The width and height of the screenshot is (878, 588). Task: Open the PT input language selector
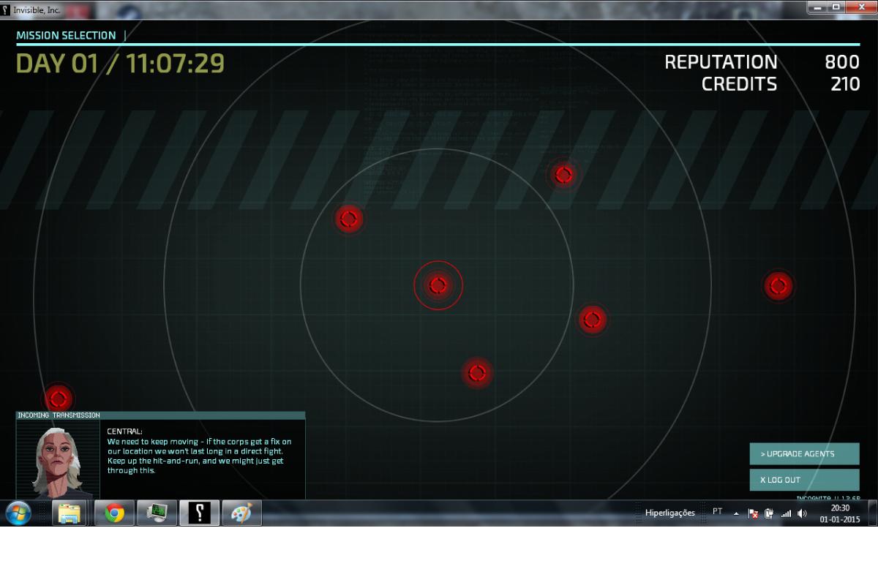[718, 513]
